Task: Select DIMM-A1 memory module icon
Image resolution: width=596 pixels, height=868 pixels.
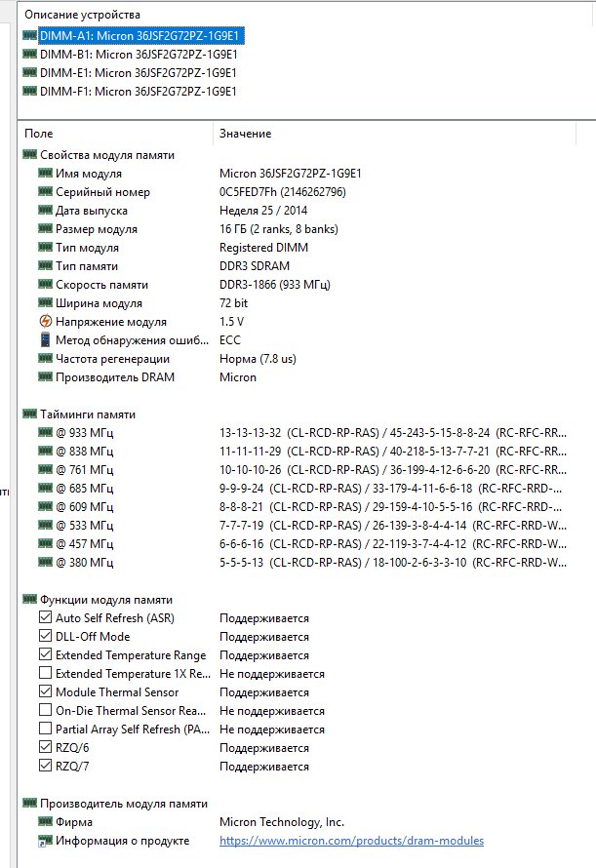Action: tap(30, 35)
